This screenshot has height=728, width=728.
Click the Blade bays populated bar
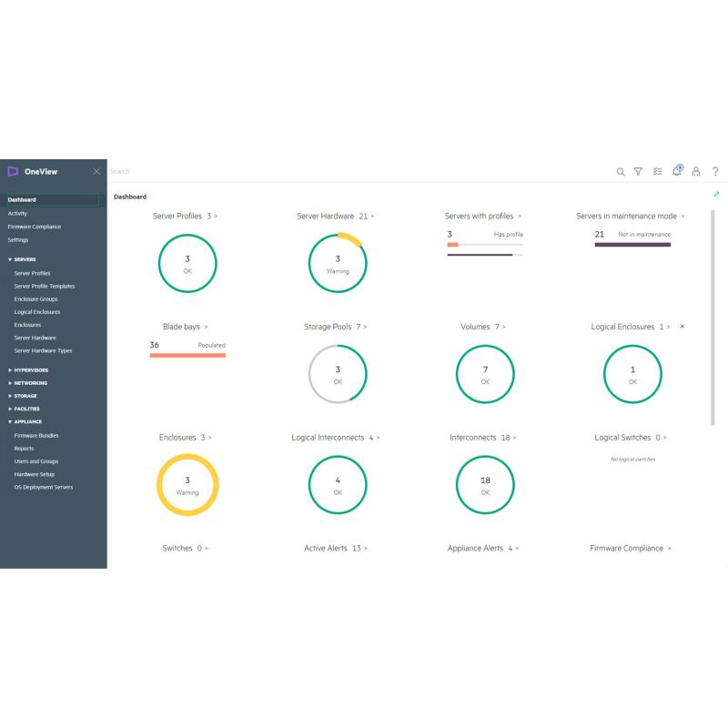(x=187, y=355)
